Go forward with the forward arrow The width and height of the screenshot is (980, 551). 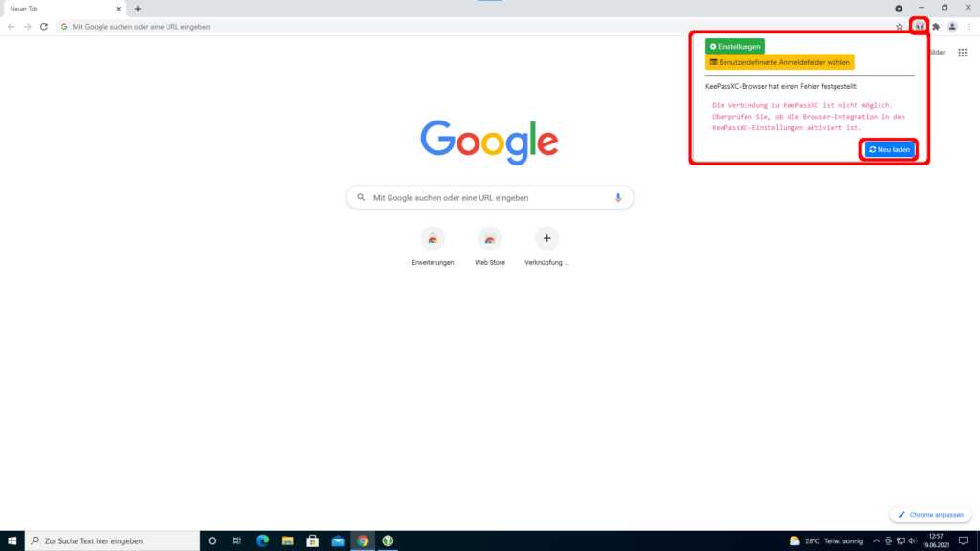point(28,27)
